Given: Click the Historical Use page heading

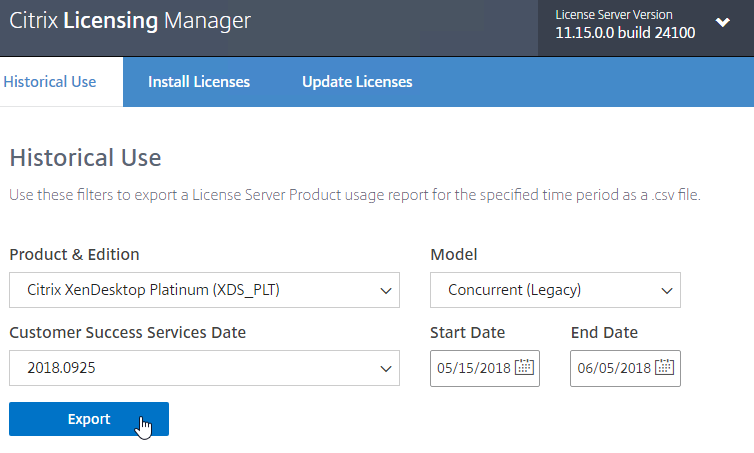Looking at the screenshot, I should click(85, 158).
